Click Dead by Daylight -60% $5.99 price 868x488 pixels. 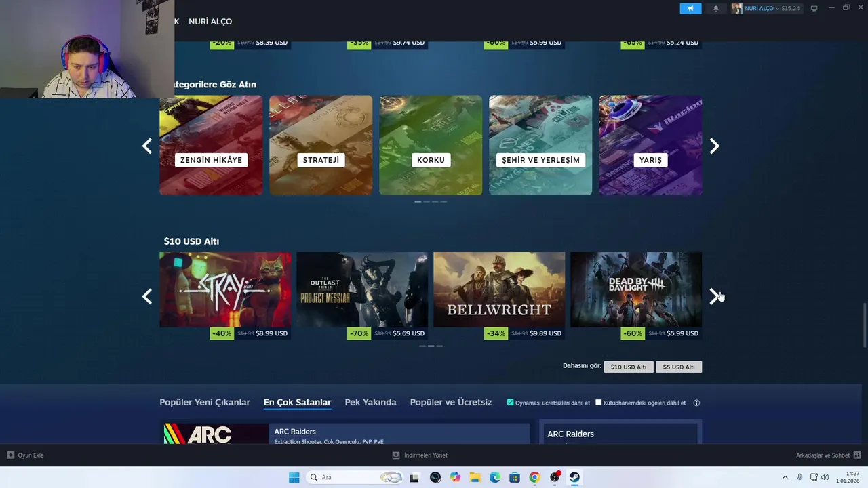click(660, 333)
